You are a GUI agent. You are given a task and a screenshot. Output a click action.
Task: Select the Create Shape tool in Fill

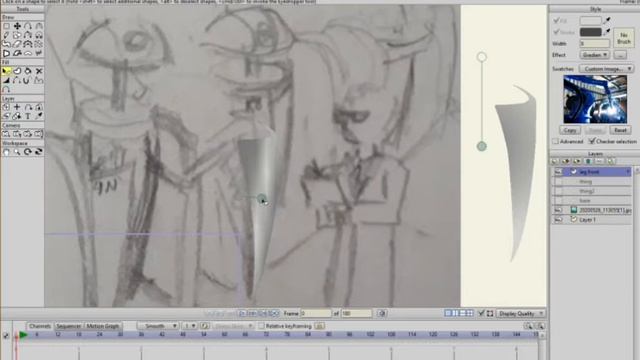click(x=17, y=71)
